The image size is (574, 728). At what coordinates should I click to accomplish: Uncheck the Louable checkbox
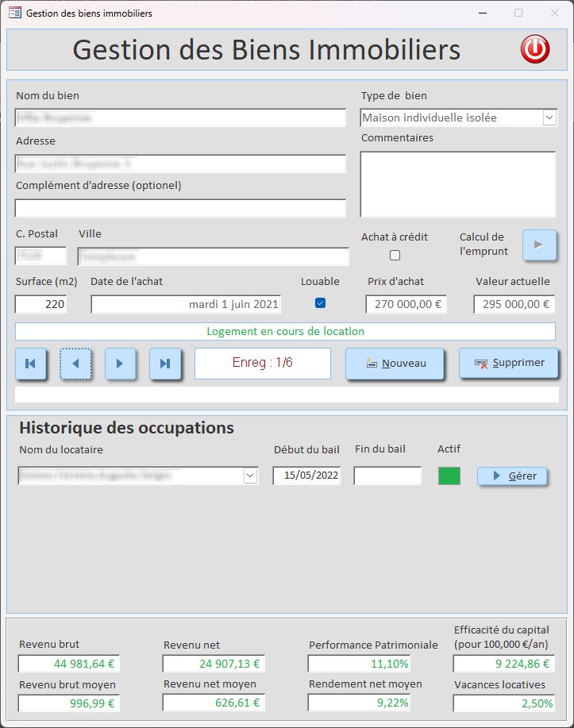pyautogui.click(x=320, y=302)
